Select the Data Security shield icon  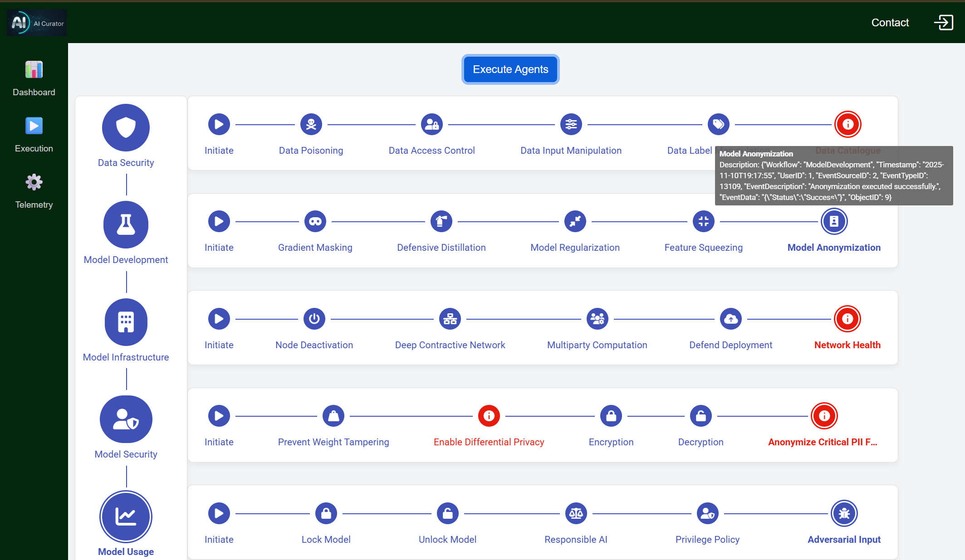pyautogui.click(x=126, y=127)
